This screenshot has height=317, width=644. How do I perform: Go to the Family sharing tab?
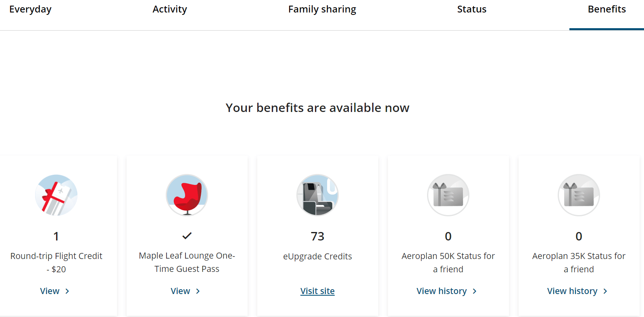tap(322, 9)
